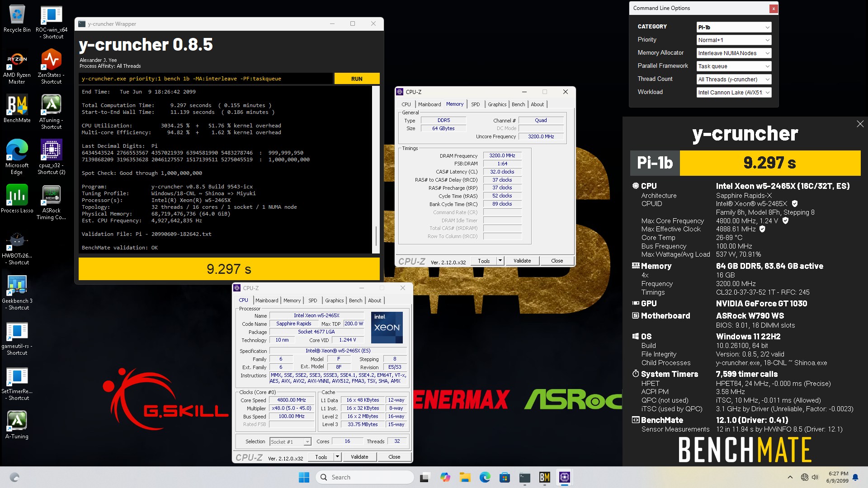The width and height of the screenshot is (868, 488).
Task: Open the CATEGORY Pi-1b dropdown
Action: pos(734,27)
